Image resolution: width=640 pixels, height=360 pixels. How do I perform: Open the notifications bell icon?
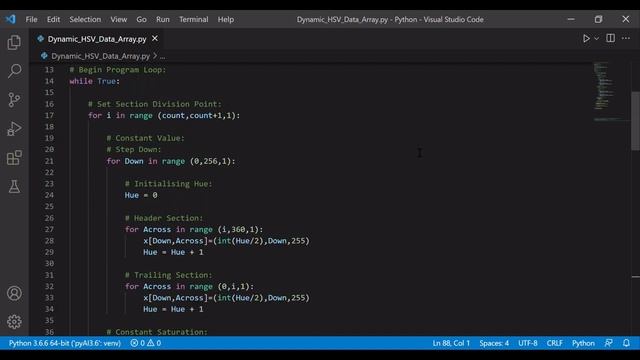click(x=626, y=343)
